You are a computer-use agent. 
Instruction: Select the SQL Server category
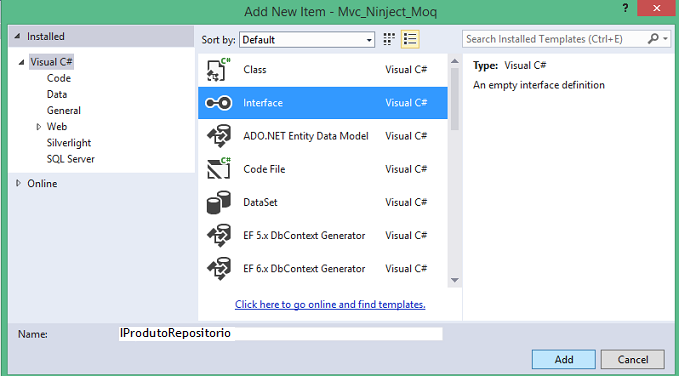click(x=71, y=159)
